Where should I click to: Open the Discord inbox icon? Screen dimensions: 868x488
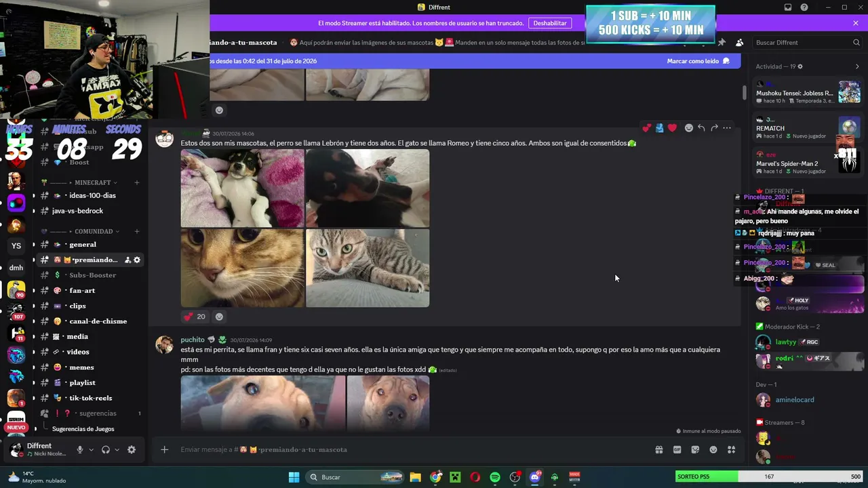click(788, 7)
